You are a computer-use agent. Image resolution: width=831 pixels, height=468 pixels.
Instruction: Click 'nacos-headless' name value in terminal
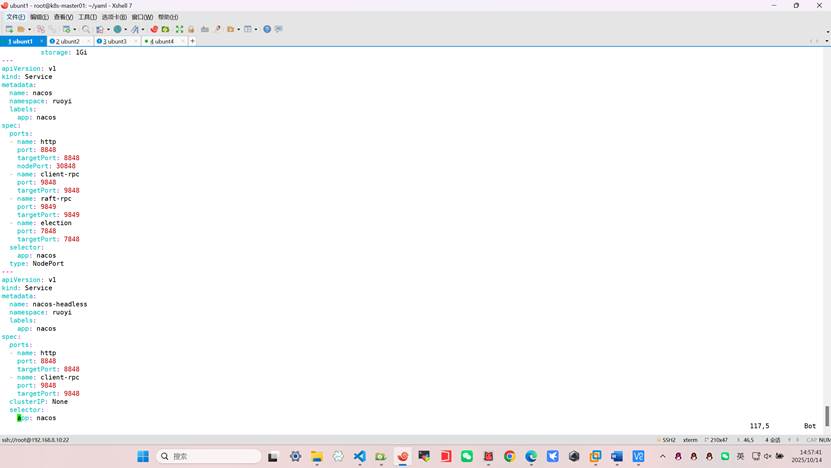(x=60, y=304)
